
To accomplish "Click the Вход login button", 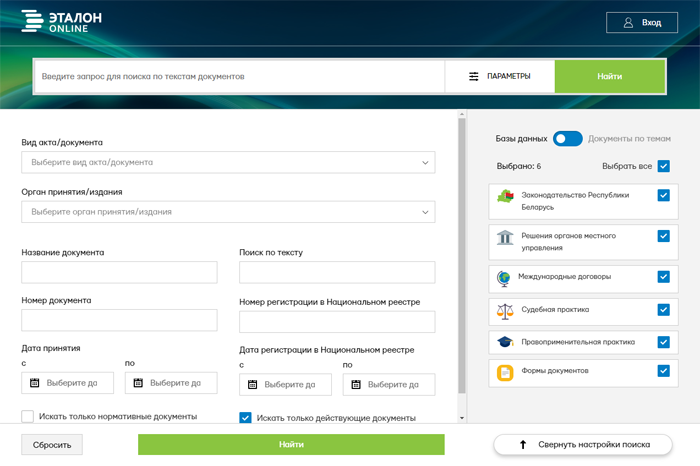I will point(642,23).
